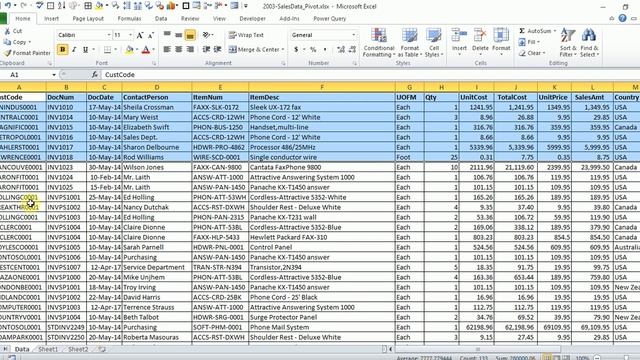The width and height of the screenshot is (640, 360).
Task: Click the horizontal scrollbar
Action: [x=477, y=349]
